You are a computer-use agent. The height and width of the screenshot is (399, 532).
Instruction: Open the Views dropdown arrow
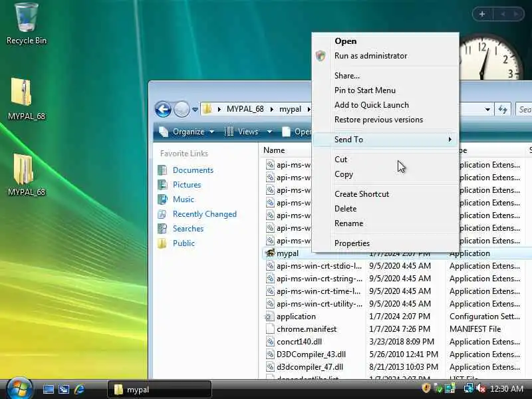269,132
